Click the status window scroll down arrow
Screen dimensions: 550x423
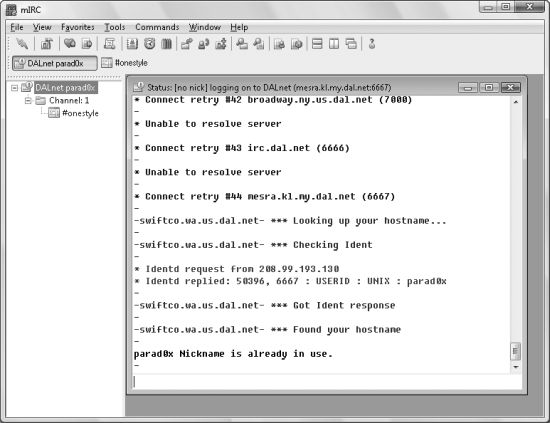point(515,367)
